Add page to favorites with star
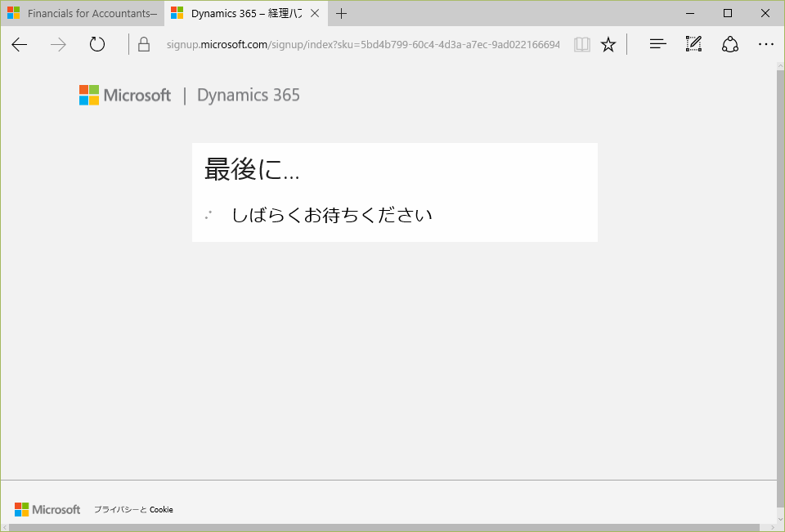The height and width of the screenshot is (532, 785). [x=608, y=45]
